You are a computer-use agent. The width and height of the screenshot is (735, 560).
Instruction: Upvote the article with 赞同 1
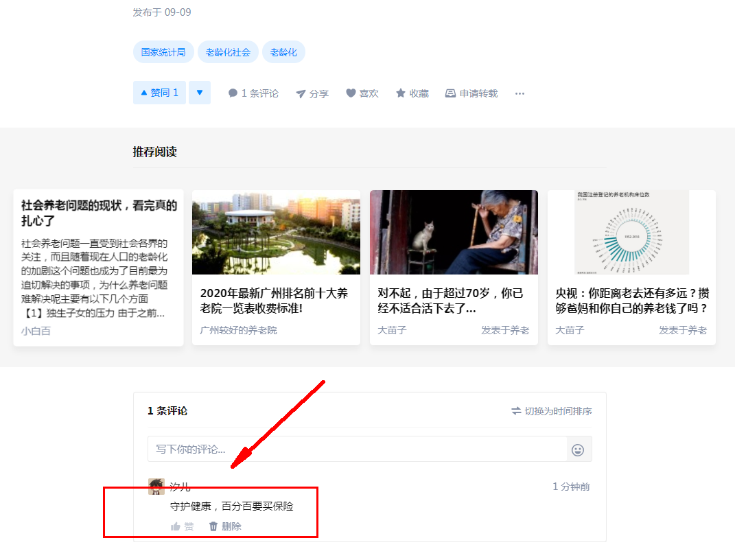coord(159,93)
